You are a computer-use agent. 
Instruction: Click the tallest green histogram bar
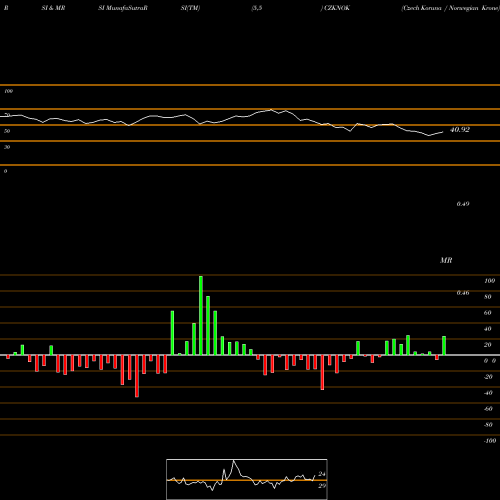201,315
